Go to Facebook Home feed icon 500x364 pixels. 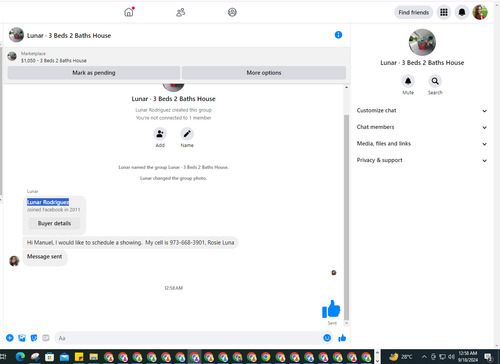[x=129, y=12]
